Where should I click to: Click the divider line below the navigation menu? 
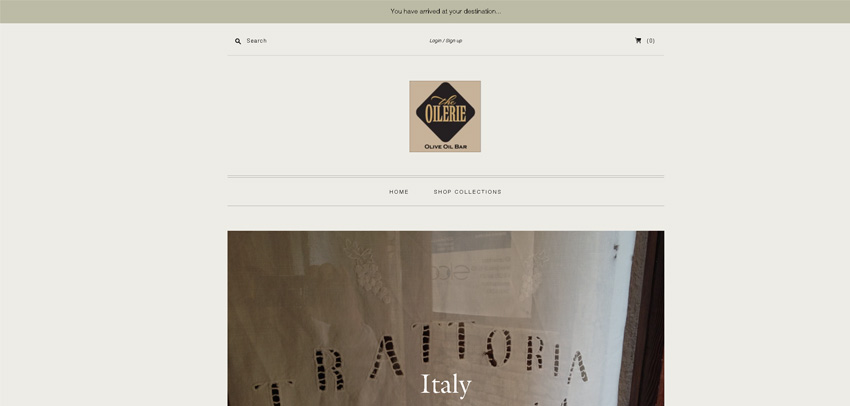click(x=446, y=205)
